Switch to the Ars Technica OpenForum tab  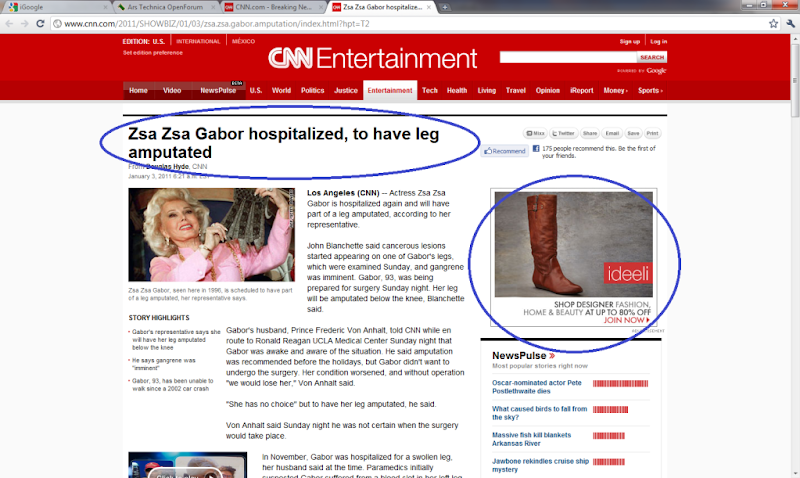pos(166,7)
